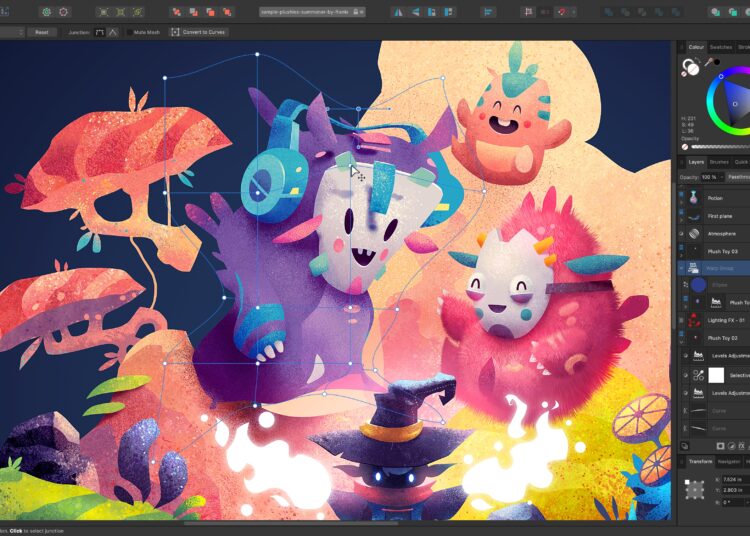Click the fourth red arrange order icon
This screenshot has height=536, width=750.
pyautogui.click(x=227, y=12)
